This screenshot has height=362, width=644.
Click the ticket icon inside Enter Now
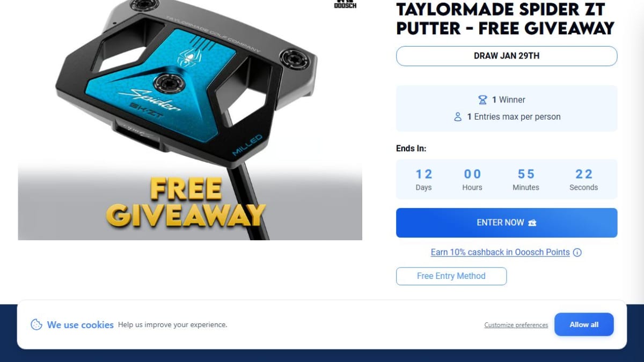[x=532, y=223]
